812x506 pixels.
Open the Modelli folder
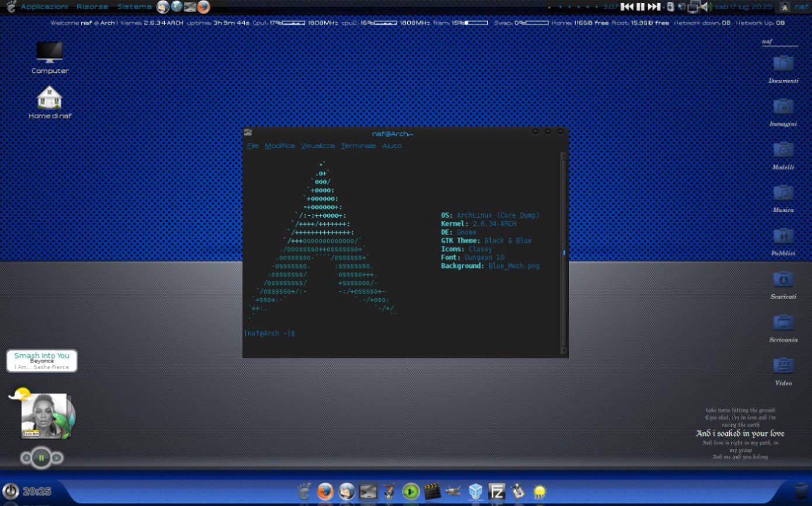[783, 155]
